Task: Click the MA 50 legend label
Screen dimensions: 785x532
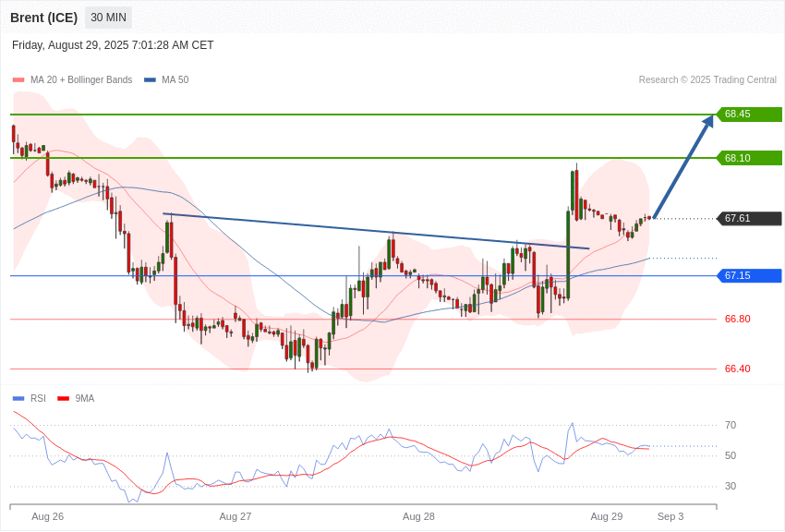Action: click(x=175, y=80)
